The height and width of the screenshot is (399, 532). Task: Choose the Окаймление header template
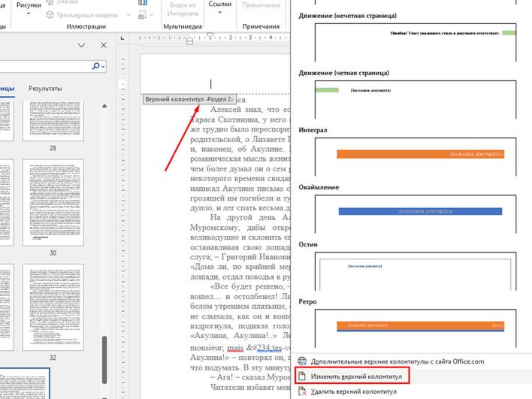click(416, 213)
